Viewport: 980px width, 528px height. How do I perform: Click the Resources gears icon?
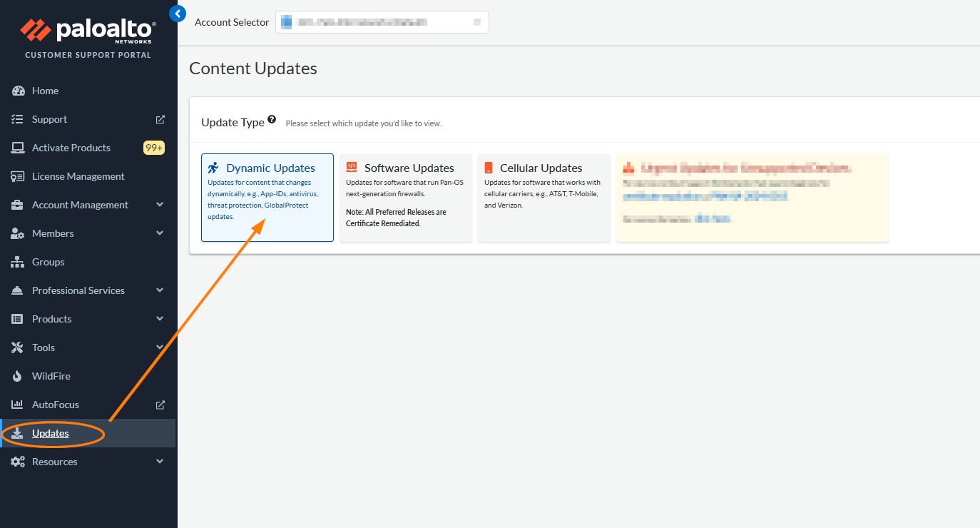tap(18, 462)
